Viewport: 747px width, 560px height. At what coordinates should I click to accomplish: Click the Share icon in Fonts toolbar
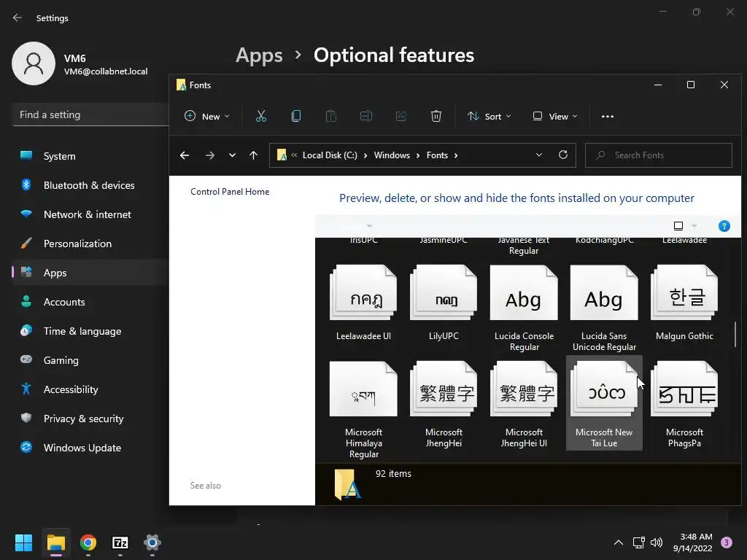click(401, 116)
